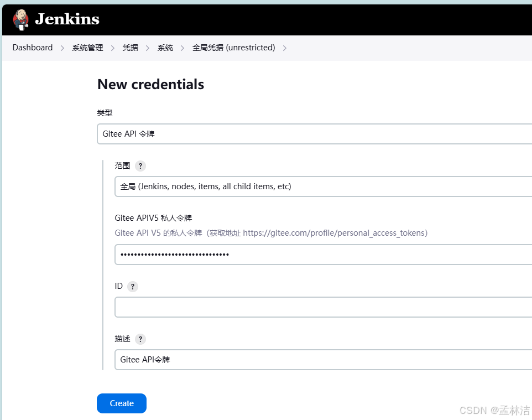Show help for ID field
The width and height of the screenshot is (532, 420).
pos(133,287)
